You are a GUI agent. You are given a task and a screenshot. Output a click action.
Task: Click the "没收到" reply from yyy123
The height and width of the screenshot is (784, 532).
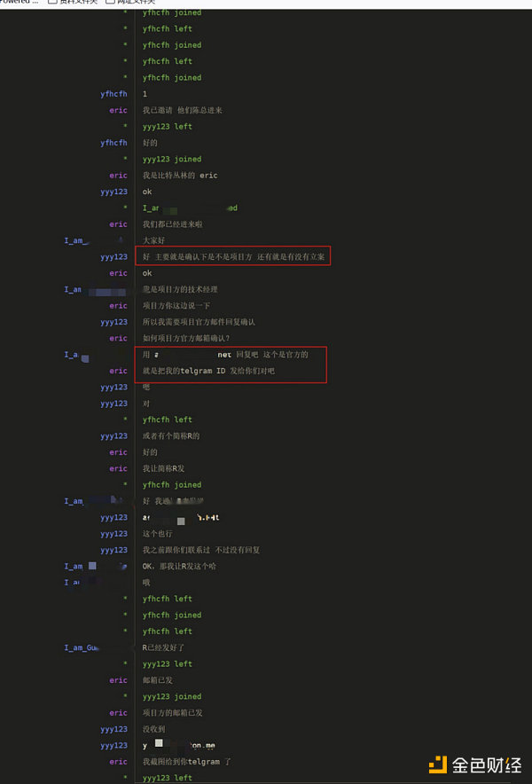click(x=153, y=729)
